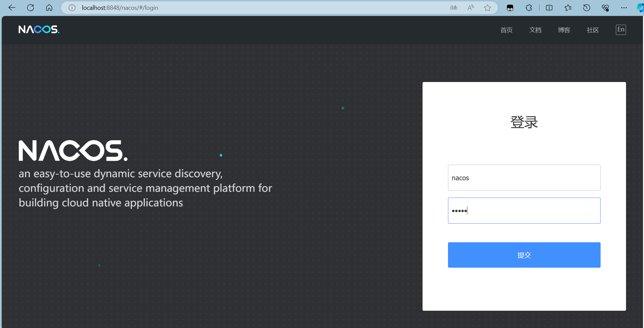Open 首页 navigation link
644x328 pixels.
point(506,30)
